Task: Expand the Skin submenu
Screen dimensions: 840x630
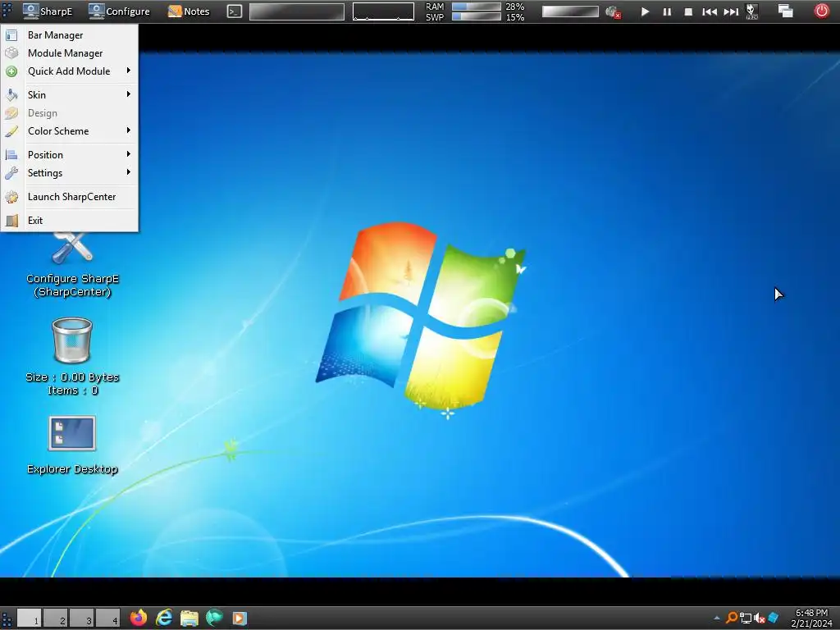Action: pyautogui.click(x=70, y=95)
